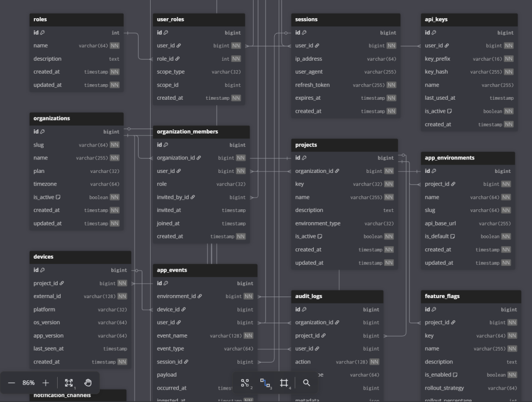
Task: Click the key icon beside roles id
Action: 43,33
